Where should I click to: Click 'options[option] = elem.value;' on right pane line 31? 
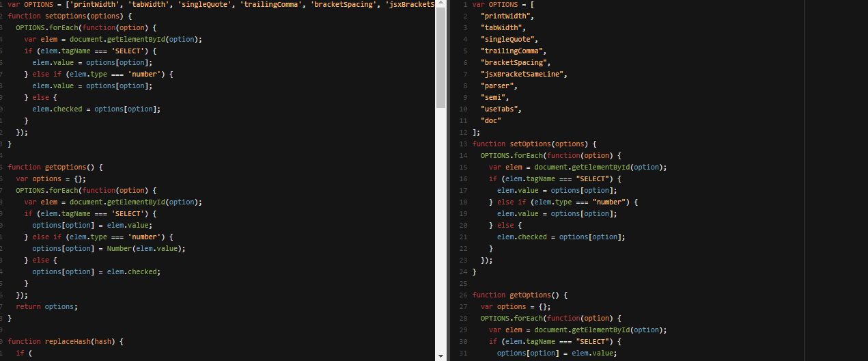click(x=557, y=353)
